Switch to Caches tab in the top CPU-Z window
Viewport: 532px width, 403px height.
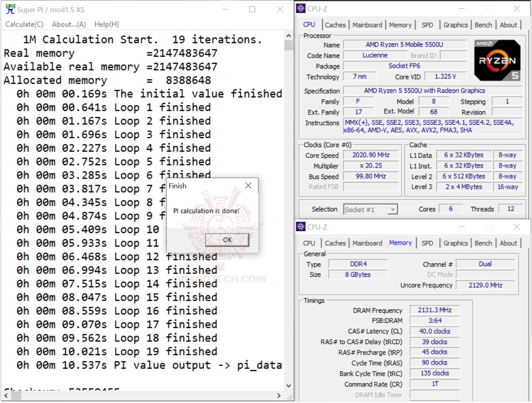[x=335, y=25]
